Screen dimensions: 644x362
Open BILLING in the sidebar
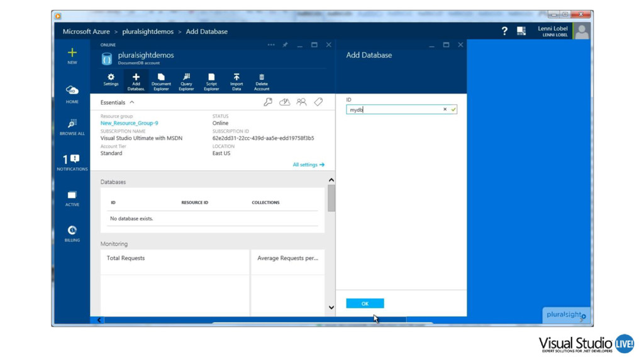(x=72, y=234)
